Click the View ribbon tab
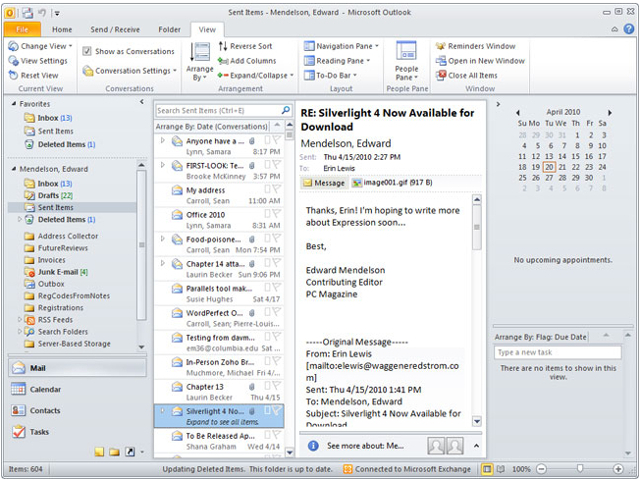 pos(207,29)
